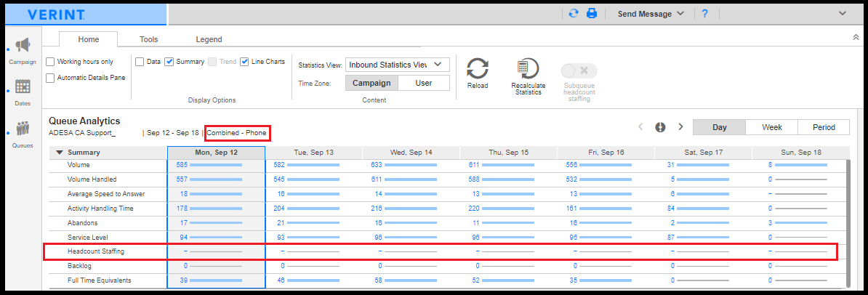Click Combined - Phone queue label
The height and width of the screenshot is (295, 868).
[237, 133]
